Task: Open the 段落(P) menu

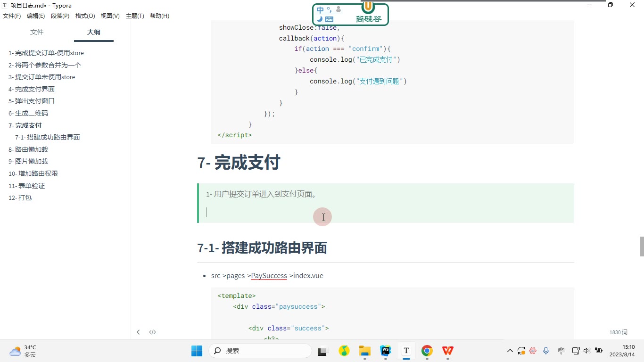Action: (60, 16)
